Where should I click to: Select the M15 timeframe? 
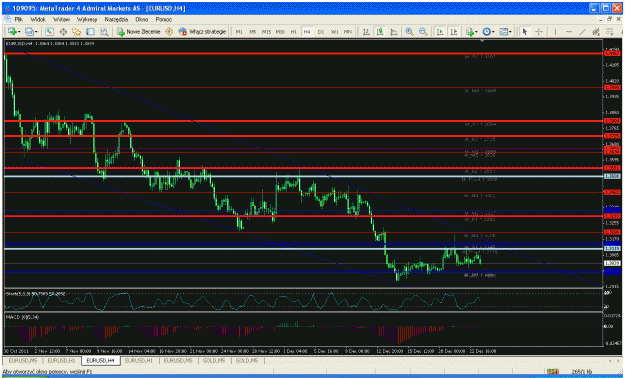click(266, 32)
